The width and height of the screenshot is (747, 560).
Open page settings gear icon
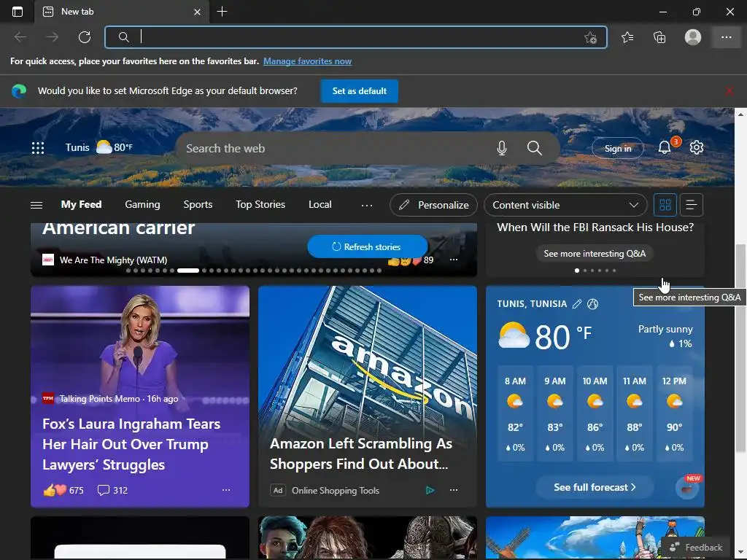[697, 147]
